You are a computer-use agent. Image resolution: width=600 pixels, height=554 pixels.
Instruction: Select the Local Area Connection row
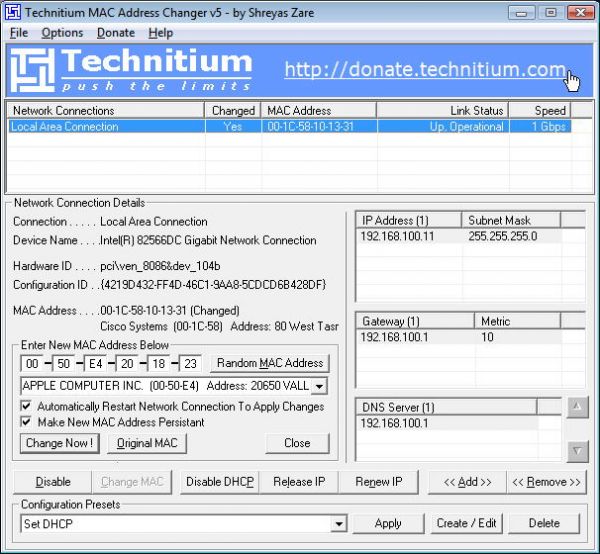290,127
